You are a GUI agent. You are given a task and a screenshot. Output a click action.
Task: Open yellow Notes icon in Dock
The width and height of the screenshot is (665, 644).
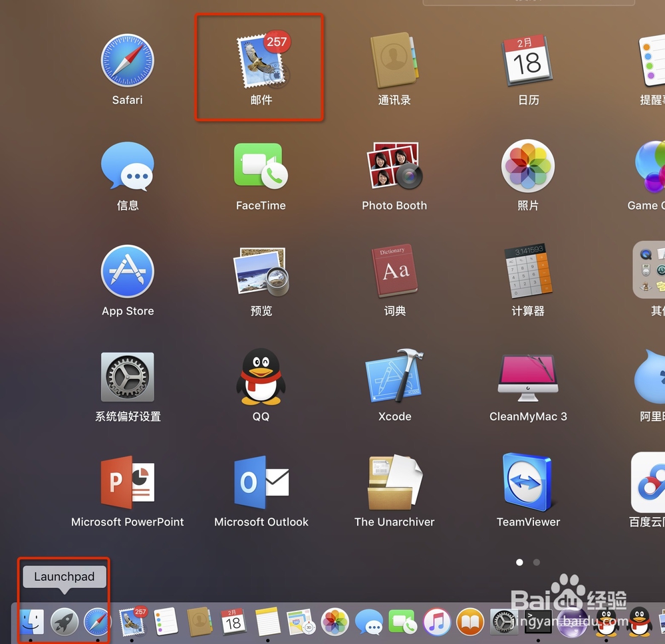[267, 622]
